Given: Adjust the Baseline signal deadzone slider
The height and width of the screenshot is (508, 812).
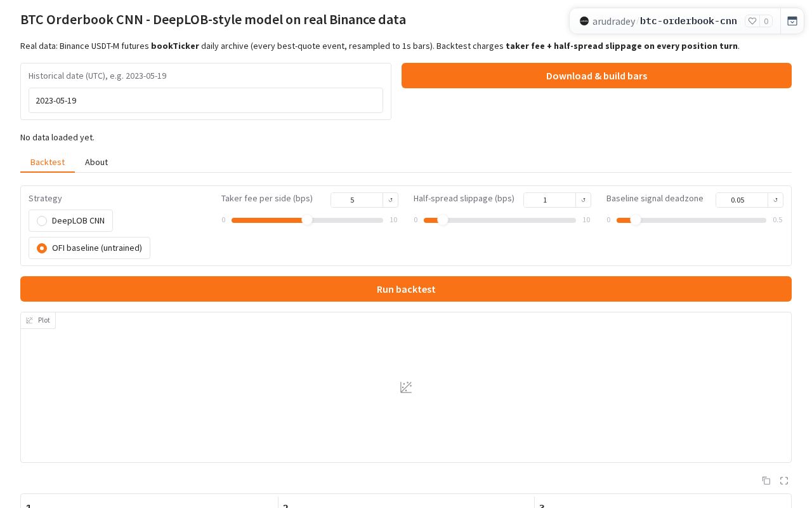Looking at the screenshot, I should [x=691, y=220].
